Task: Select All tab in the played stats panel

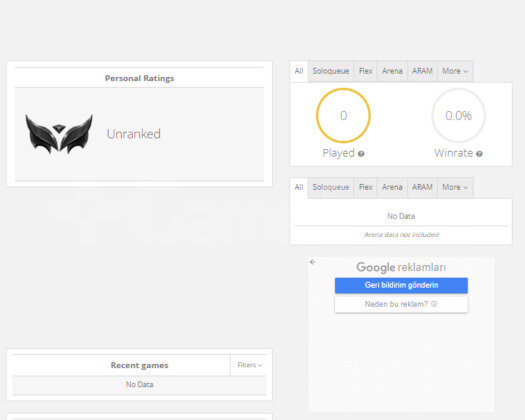Action: point(299,71)
